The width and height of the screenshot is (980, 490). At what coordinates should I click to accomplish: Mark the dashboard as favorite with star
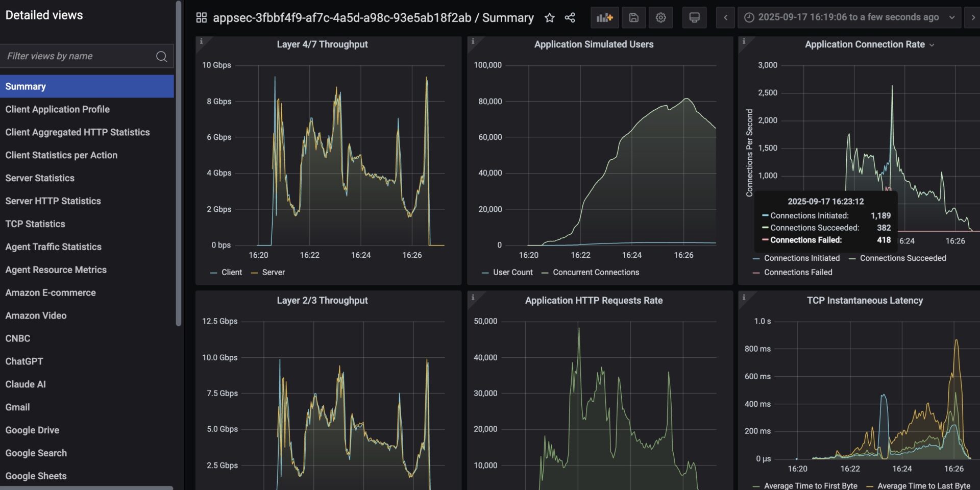pos(550,17)
